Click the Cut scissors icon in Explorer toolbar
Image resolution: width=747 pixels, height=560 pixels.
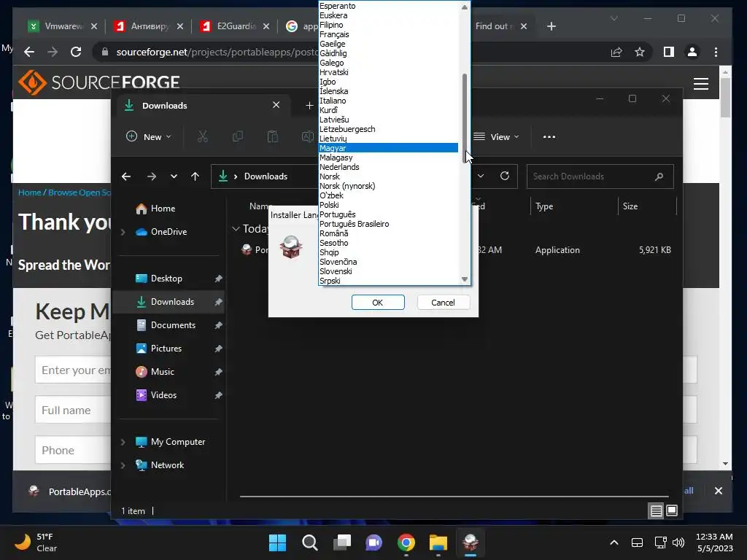pyautogui.click(x=203, y=136)
